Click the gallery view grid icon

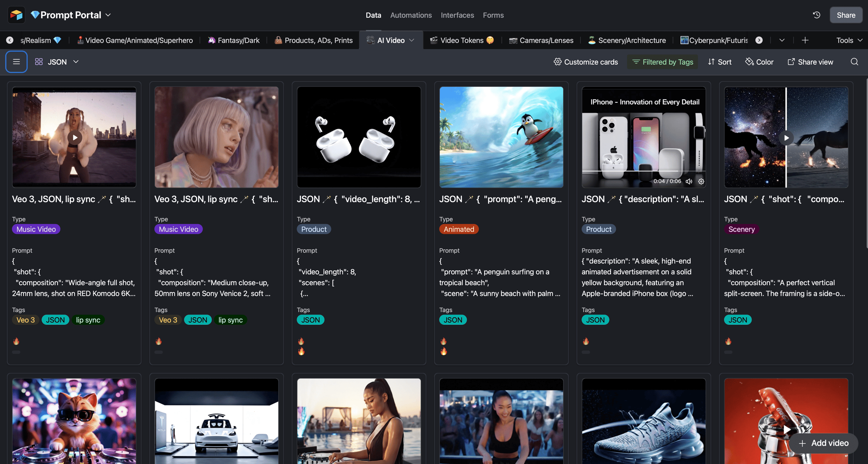[39, 62]
